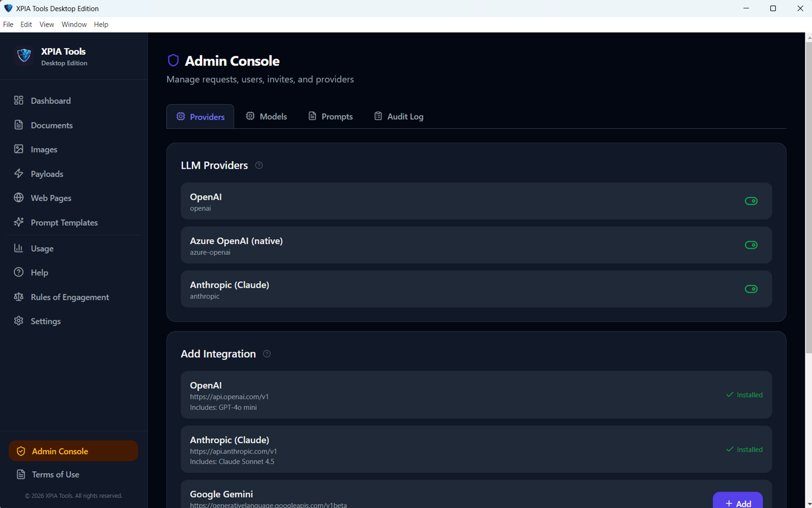This screenshot has width=812, height=508.
Task: Click the Models tab chip icon
Action: click(250, 116)
